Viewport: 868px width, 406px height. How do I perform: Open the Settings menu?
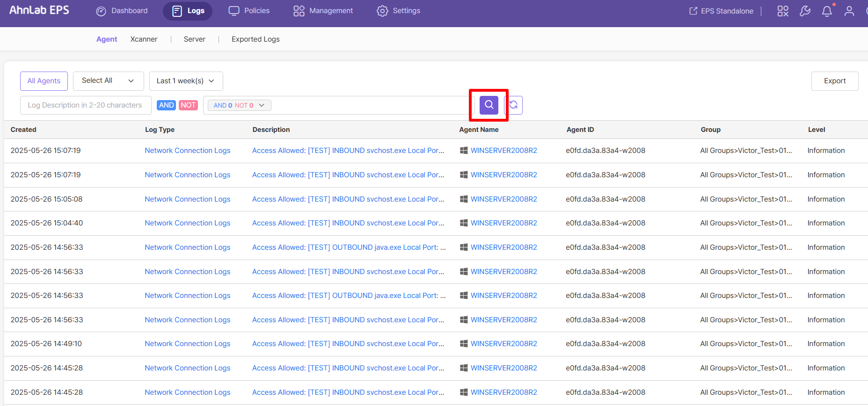398,11
